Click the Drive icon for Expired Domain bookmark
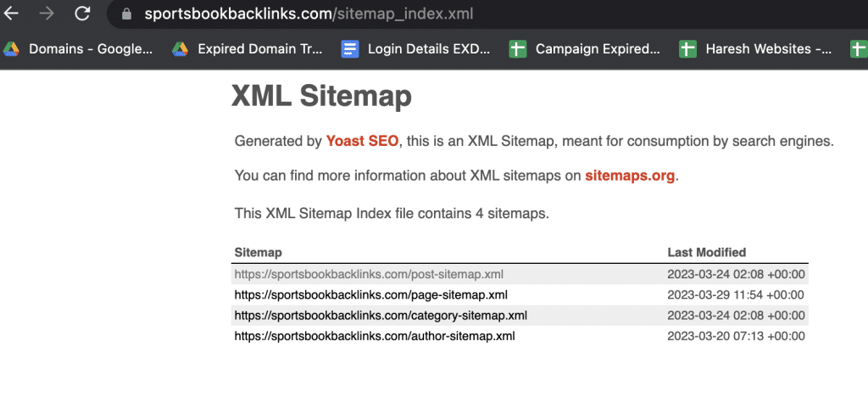Screen dimensions: 868x403 coord(180,49)
